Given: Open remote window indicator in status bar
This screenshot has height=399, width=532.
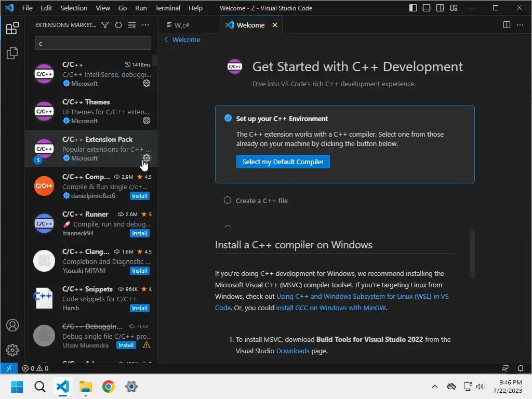Looking at the screenshot, I should [x=9, y=368].
